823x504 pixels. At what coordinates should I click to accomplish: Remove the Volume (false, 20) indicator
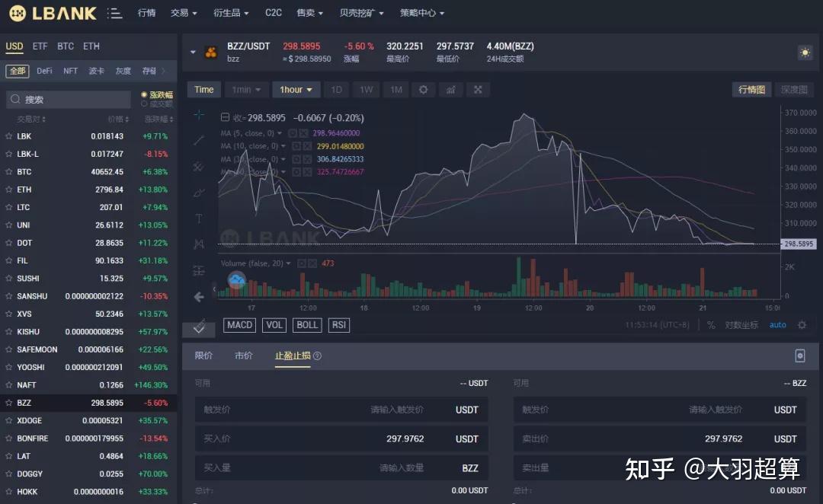(x=312, y=263)
